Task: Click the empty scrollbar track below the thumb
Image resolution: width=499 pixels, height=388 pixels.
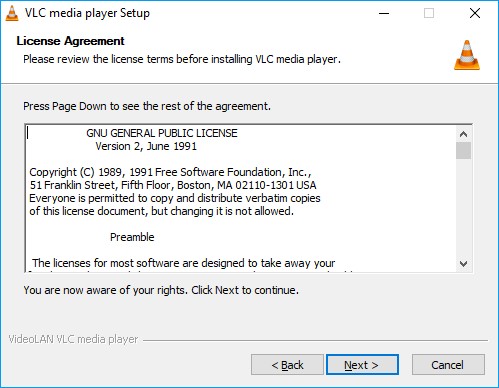Action: tap(463, 208)
